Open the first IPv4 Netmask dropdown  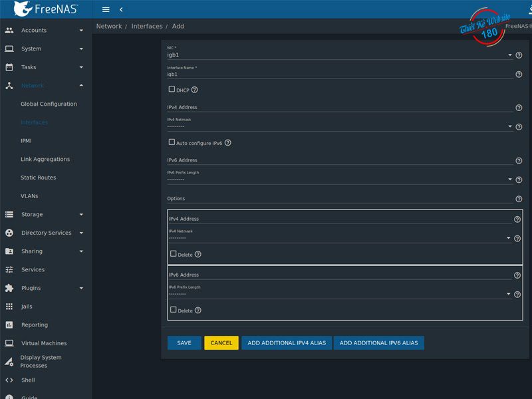pyautogui.click(x=339, y=126)
